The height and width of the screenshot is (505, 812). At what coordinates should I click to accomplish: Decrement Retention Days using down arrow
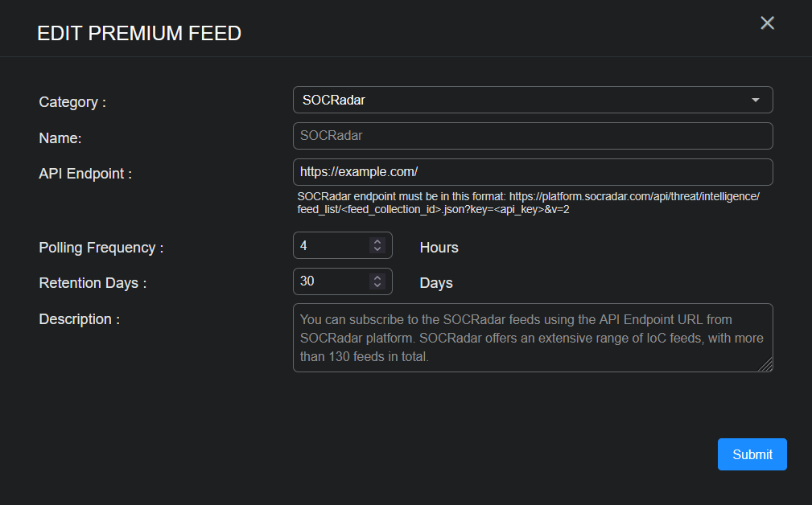click(377, 285)
